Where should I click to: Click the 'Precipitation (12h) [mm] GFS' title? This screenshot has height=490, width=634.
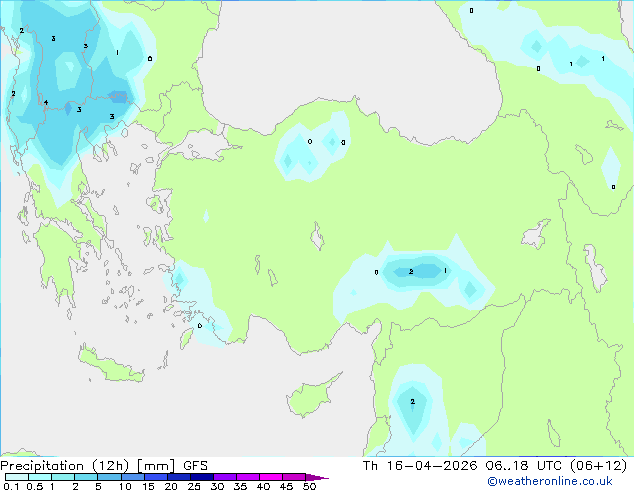click(104, 466)
